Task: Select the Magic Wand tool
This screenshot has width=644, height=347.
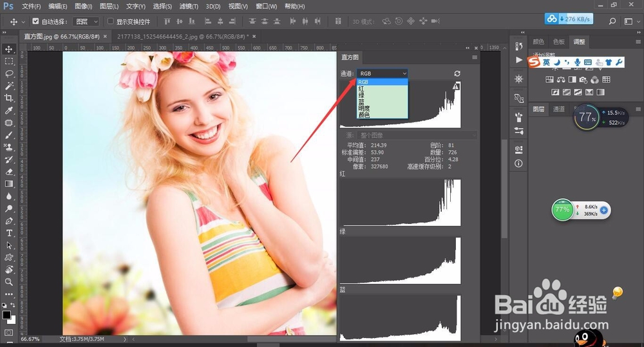Action: 8,86
